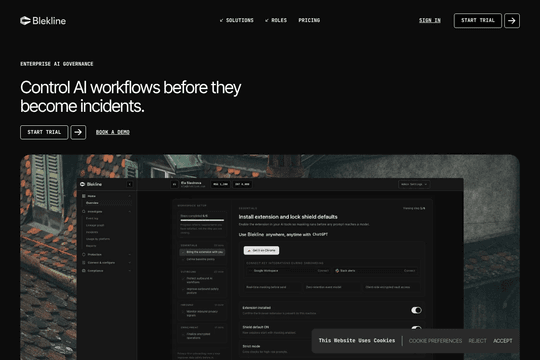Image resolution: width=540 pixels, height=360 pixels.
Task: Reject cookies in the cookie banner
Action: tap(477, 341)
